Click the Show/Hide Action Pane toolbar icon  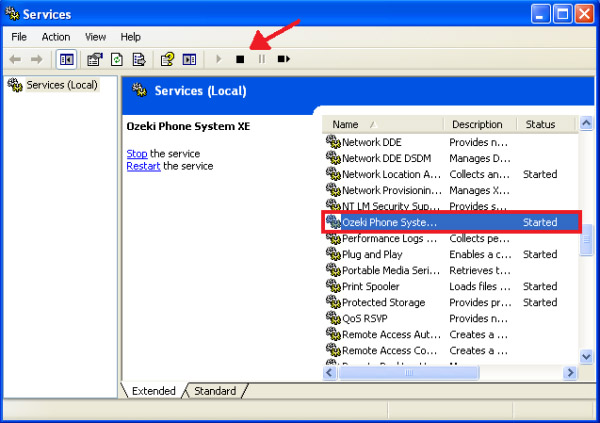189,59
